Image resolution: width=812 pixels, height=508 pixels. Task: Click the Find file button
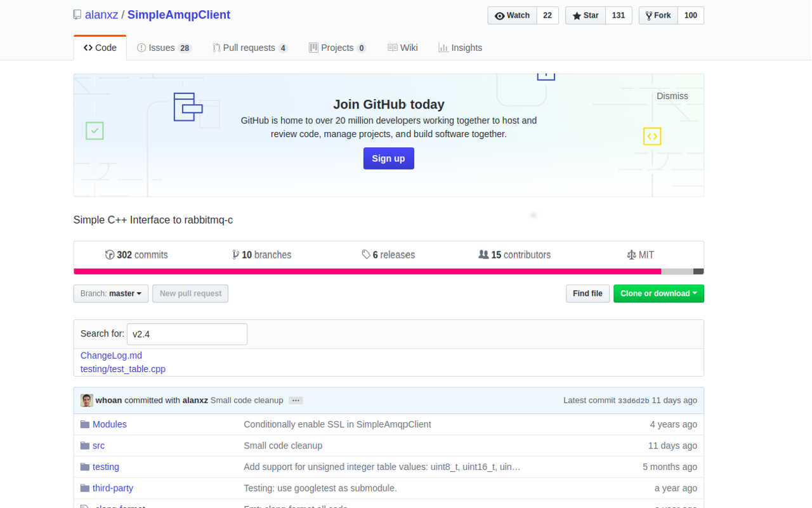tap(587, 293)
